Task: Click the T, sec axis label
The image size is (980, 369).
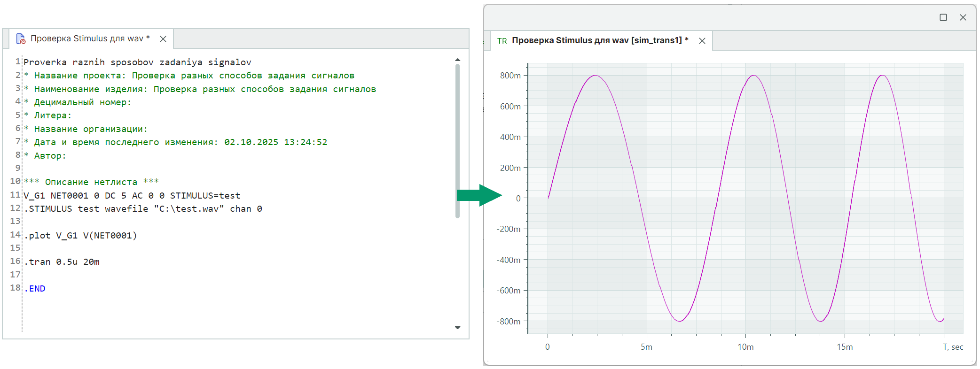Action: 952,347
